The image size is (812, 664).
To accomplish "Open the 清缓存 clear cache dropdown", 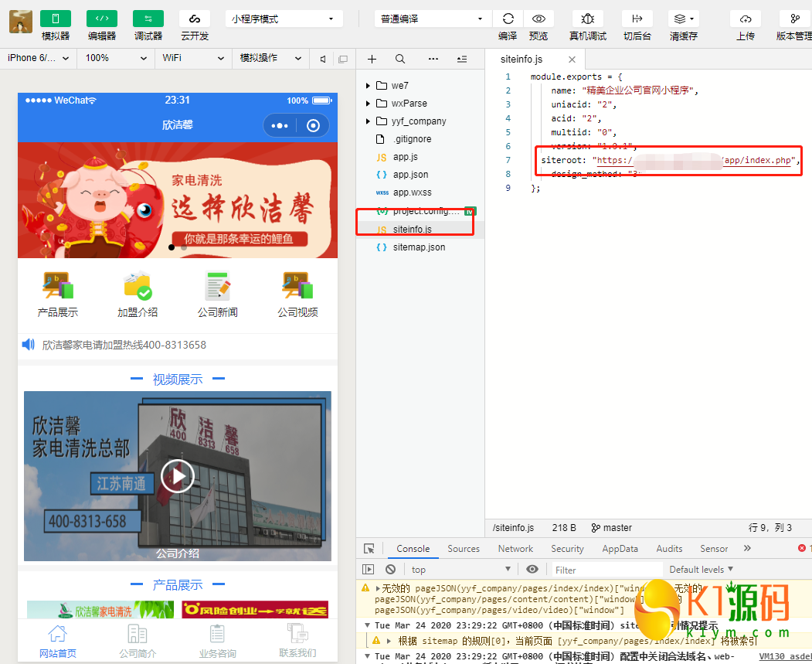I will coord(684,19).
